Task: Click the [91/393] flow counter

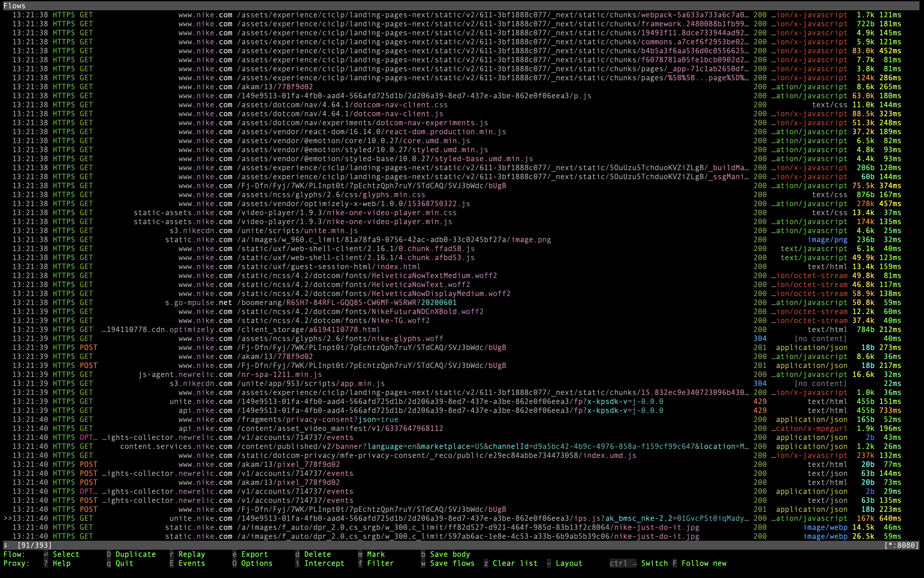Action: [x=34, y=545]
